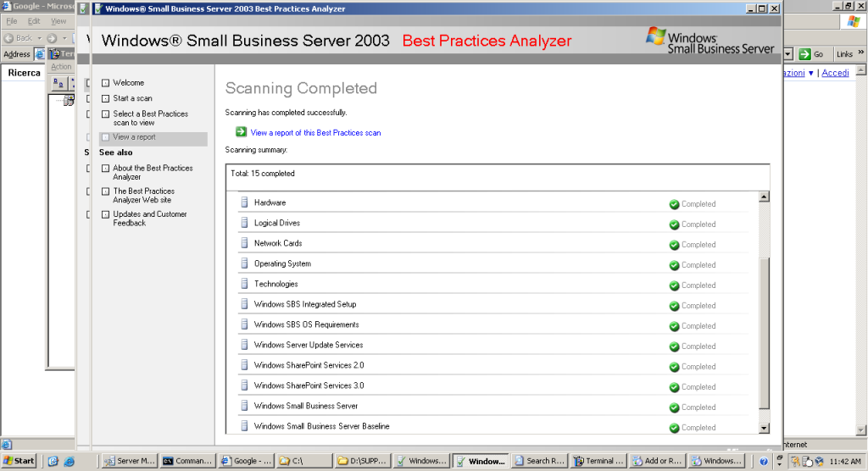Viewport: 868px width, 471px height.
Task: Click the summary list scrollbar thumb
Action: [764, 333]
